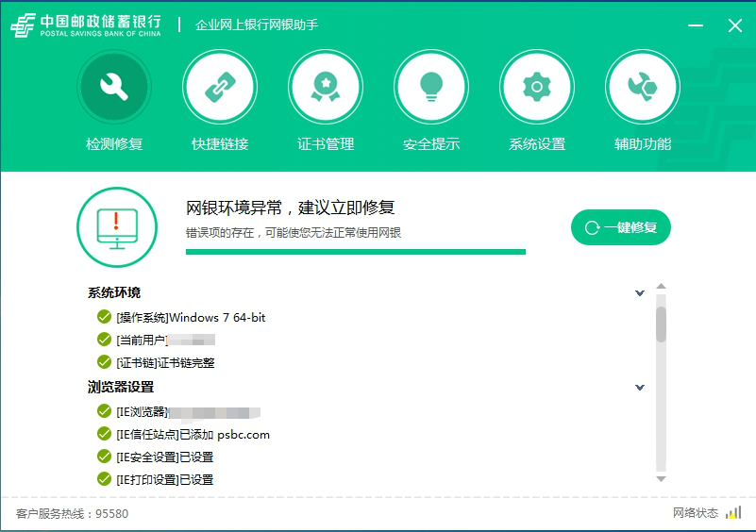756x532 pixels.
Task: Click the green check beside IE信任站点 row
Action: tap(104, 434)
